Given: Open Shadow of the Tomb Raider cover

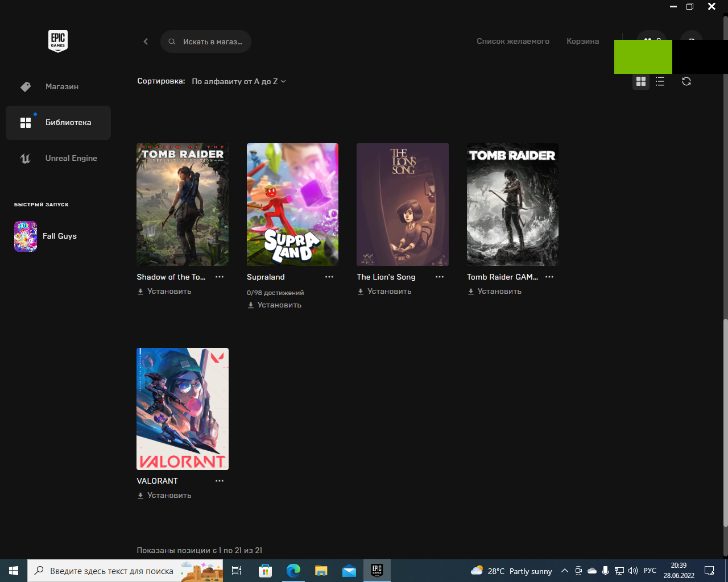Looking at the screenshot, I should (183, 205).
